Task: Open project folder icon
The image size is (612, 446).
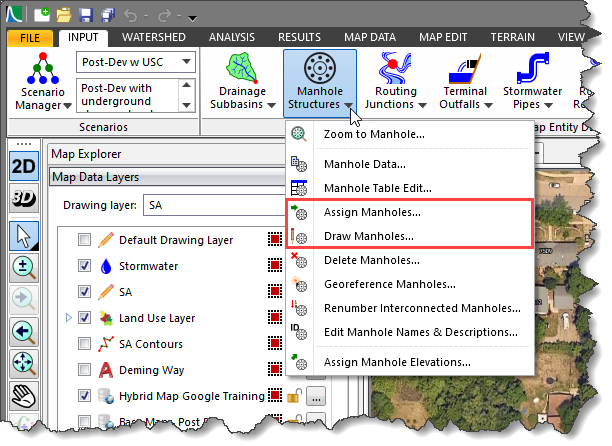Action: pos(64,15)
